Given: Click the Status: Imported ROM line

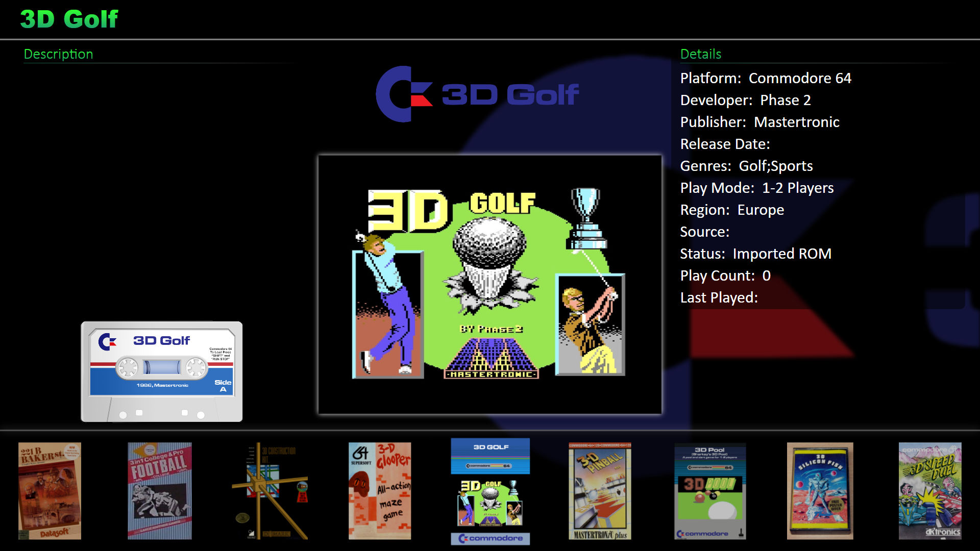Looking at the screenshot, I should tap(756, 254).
